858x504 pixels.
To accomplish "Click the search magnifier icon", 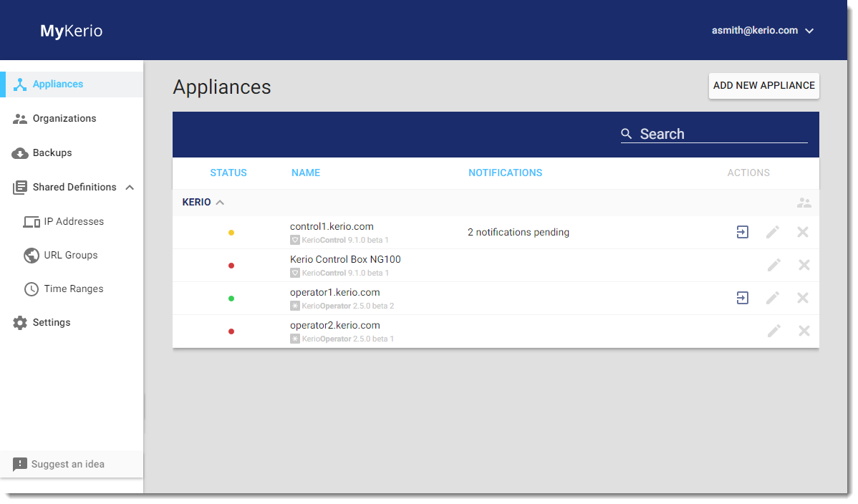I will (627, 134).
